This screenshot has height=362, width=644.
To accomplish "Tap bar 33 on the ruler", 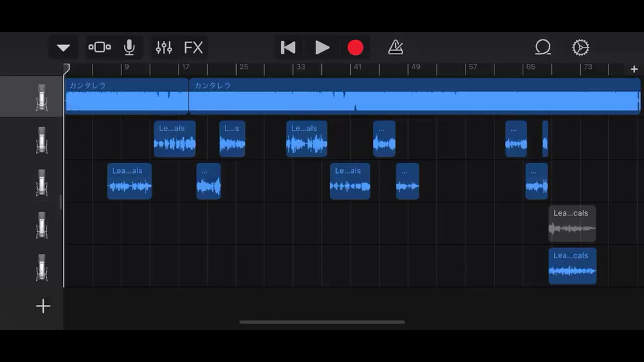I will [301, 67].
